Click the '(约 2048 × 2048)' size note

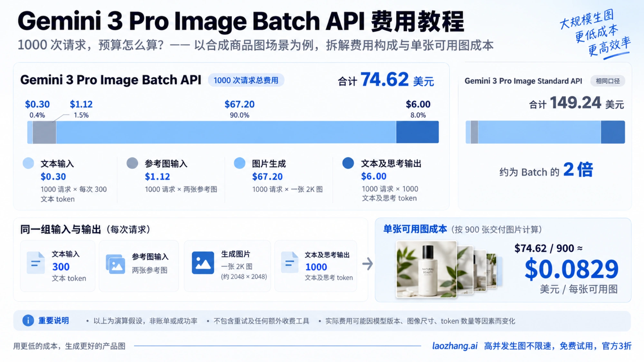244,277
